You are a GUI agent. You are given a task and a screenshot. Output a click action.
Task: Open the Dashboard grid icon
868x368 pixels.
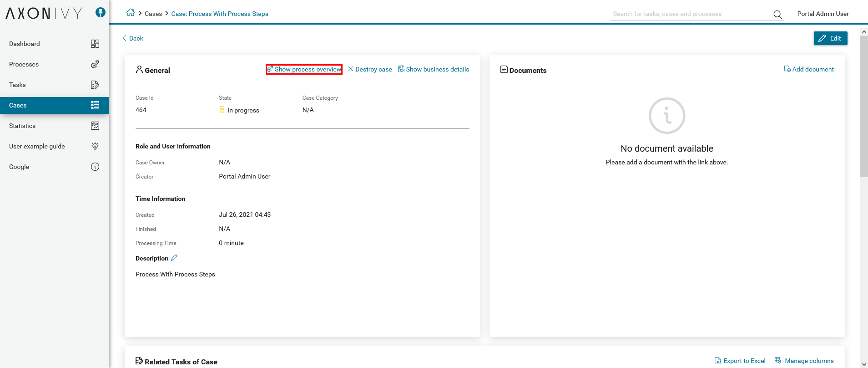pyautogui.click(x=95, y=44)
